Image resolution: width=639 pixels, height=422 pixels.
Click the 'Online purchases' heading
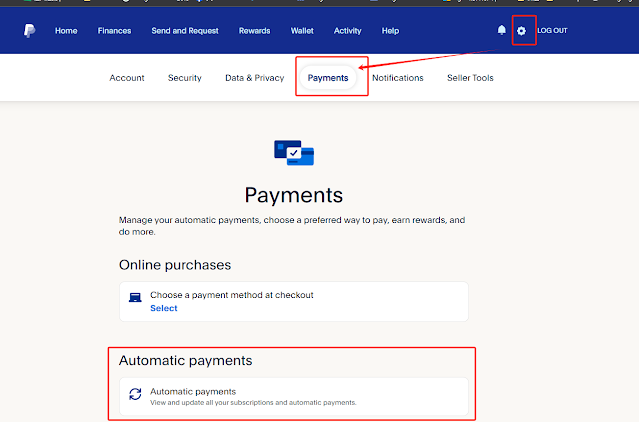(175, 265)
